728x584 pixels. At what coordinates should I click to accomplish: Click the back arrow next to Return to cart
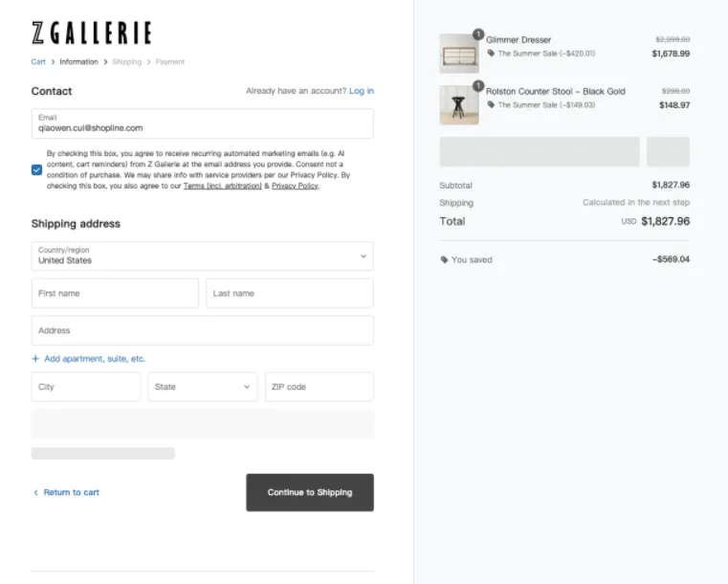tap(35, 492)
